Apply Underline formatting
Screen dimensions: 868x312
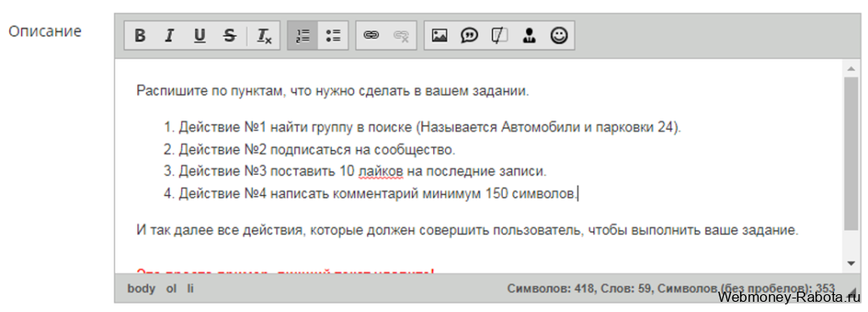(199, 36)
